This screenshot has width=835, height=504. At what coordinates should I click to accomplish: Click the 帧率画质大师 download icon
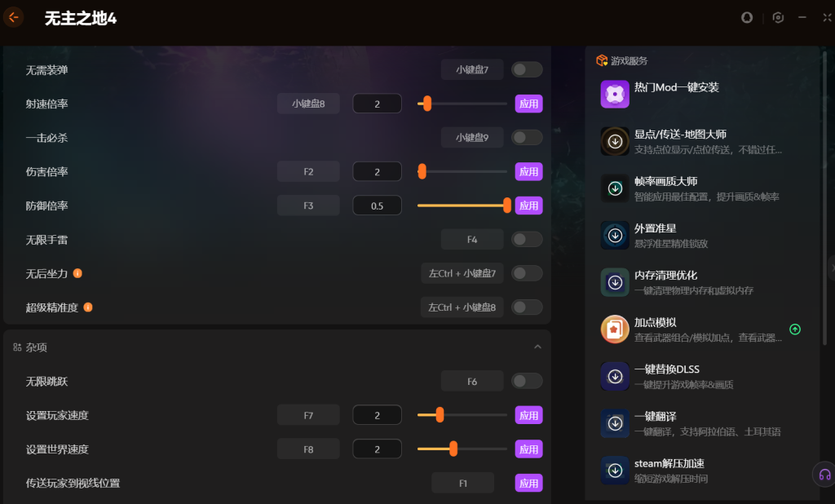615,188
